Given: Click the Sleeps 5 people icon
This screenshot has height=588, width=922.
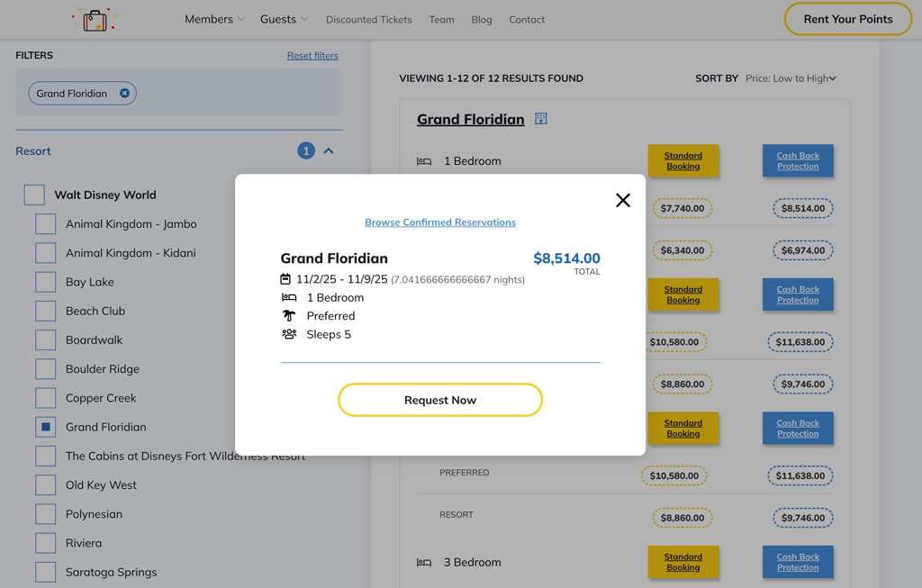Looking at the screenshot, I should point(289,334).
